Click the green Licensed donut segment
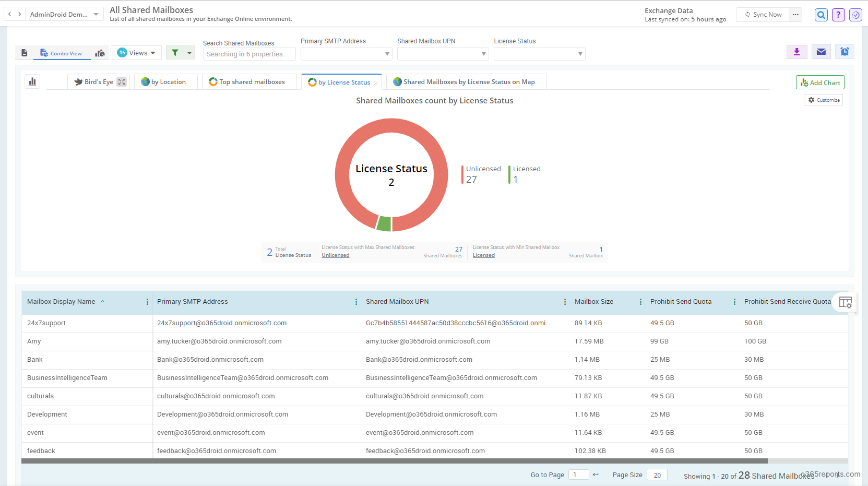Image resolution: width=868 pixels, height=486 pixels. coord(384,224)
